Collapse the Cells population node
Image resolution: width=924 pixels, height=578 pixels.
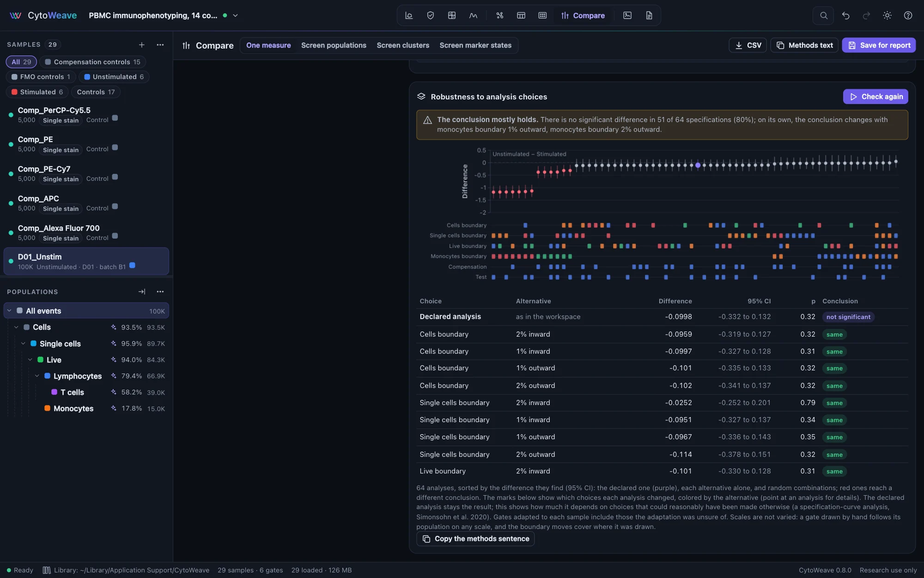[x=16, y=327]
